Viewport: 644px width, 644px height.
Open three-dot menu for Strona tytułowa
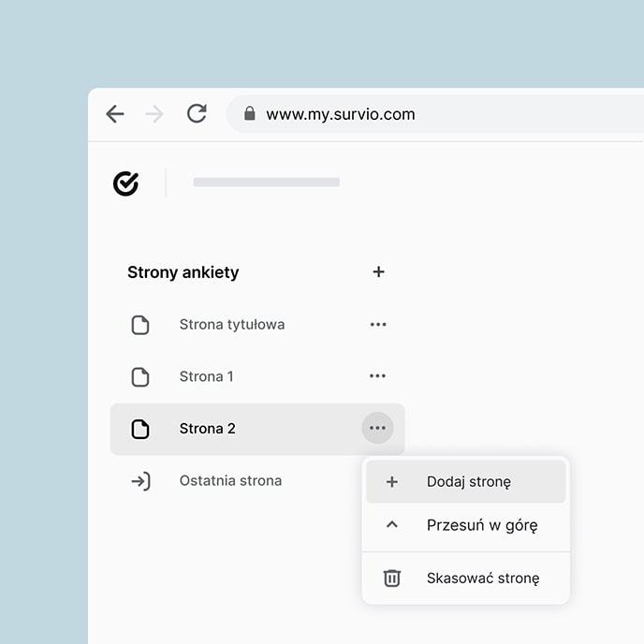tap(377, 325)
